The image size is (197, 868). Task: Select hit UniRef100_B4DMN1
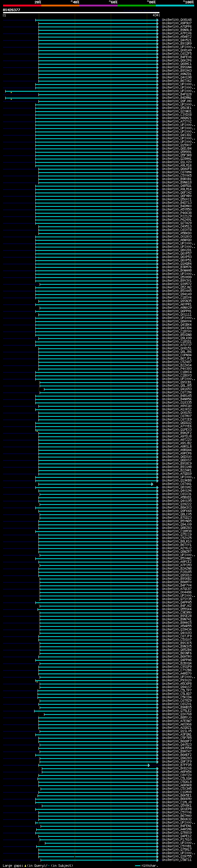point(177,98)
